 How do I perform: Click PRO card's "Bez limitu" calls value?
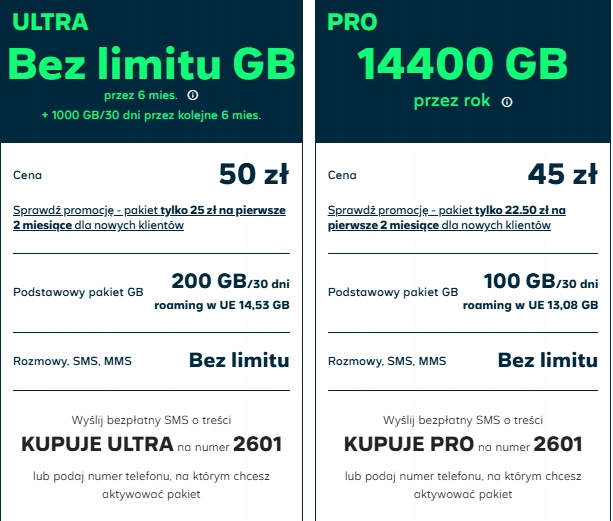click(x=547, y=360)
